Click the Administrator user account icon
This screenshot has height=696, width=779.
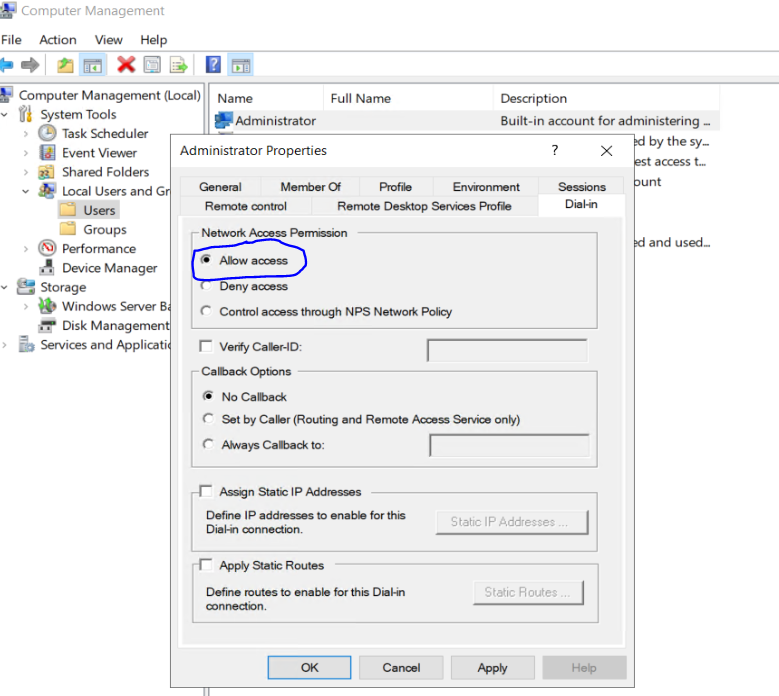point(224,120)
